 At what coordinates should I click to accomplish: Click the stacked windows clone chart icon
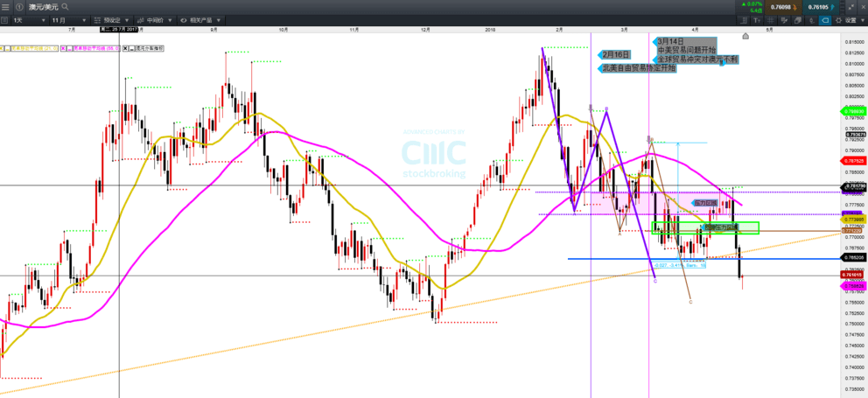point(798,20)
